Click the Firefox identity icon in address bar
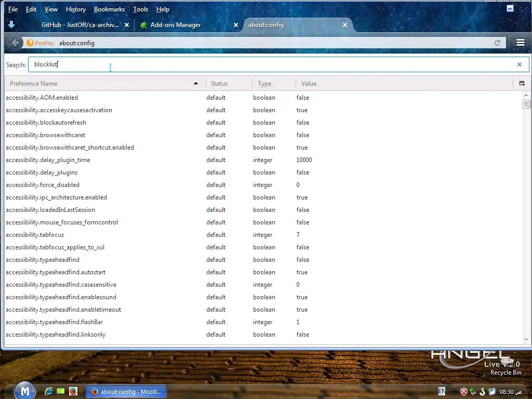Viewport: 532px width, 399px height. [39, 43]
